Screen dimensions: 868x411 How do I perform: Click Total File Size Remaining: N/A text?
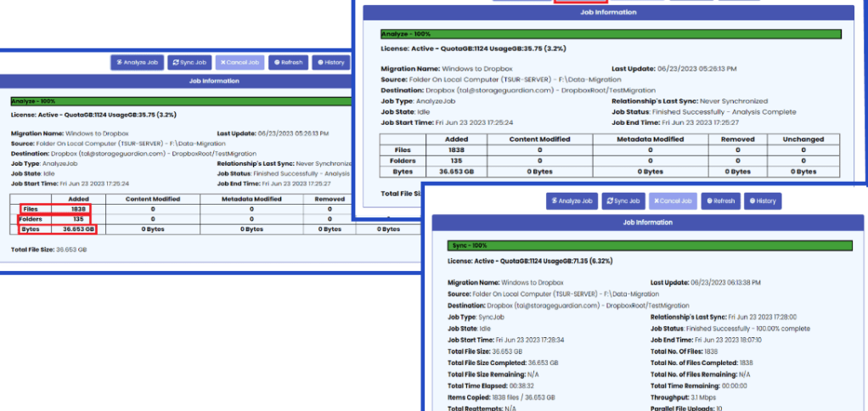coord(493,374)
